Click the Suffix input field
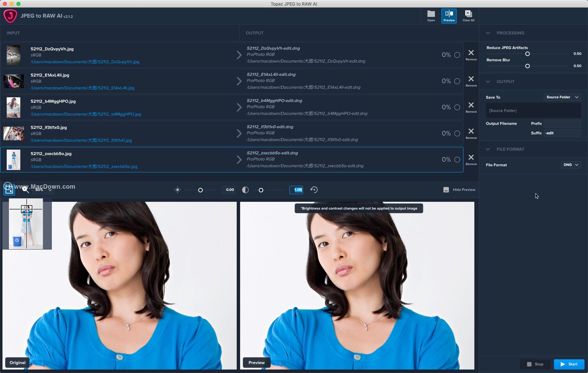Image resolution: width=588 pixels, height=373 pixels. pos(562,133)
